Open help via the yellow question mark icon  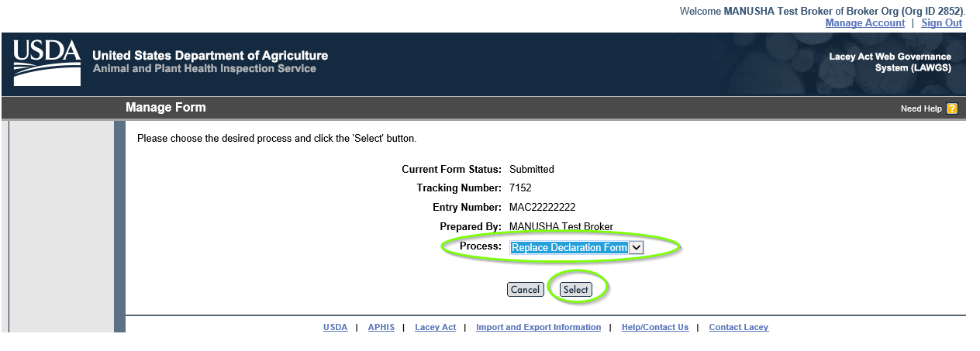pyautogui.click(x=952, y=108)
